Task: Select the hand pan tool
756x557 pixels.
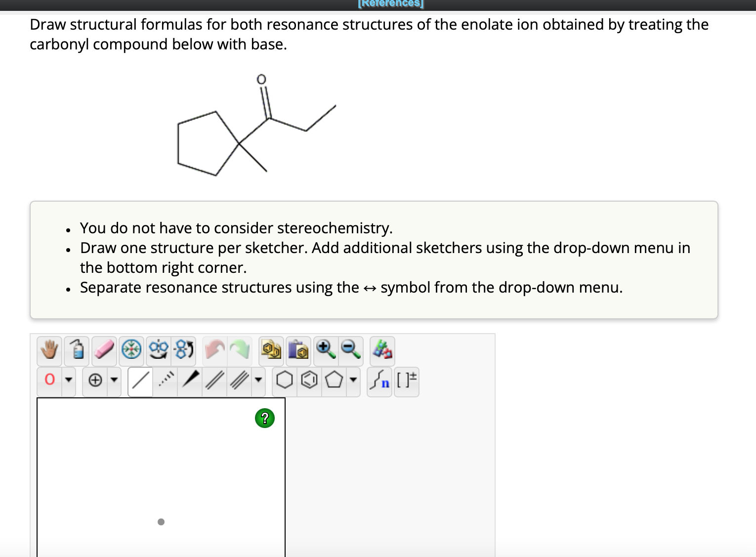Action: (48, 351)
